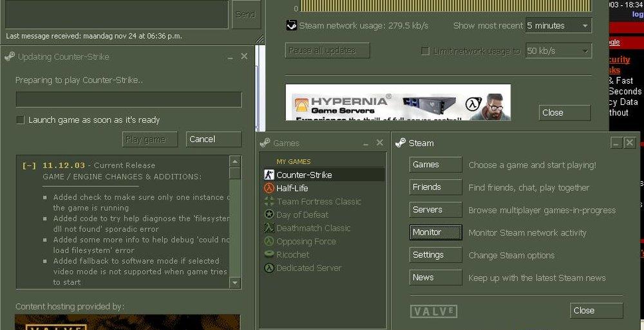This screenshot has width=644, height=330.
Task: Click the release notes scrollbar thumb
Action: (234, 173)
